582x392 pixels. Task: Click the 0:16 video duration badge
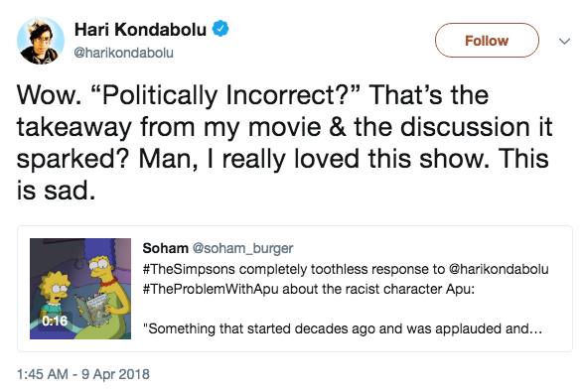pos(55,321)
